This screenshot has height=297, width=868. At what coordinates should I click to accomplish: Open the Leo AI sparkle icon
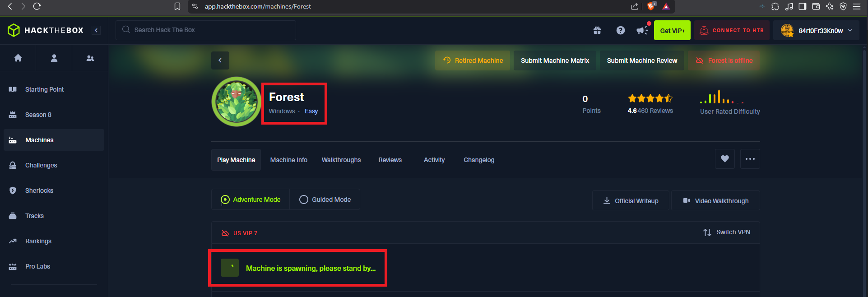[x=830, y=6]
